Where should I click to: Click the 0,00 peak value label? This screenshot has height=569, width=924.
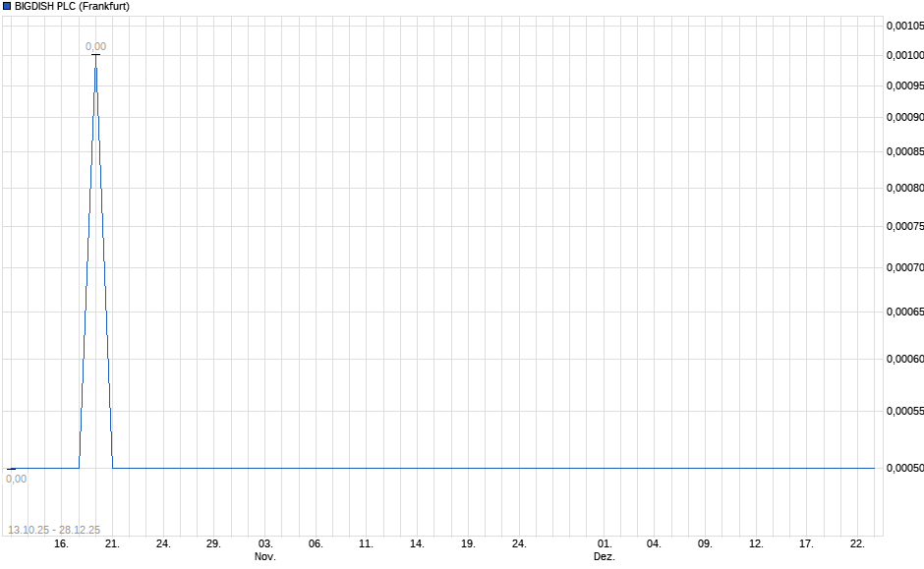(x=95, y=44)
